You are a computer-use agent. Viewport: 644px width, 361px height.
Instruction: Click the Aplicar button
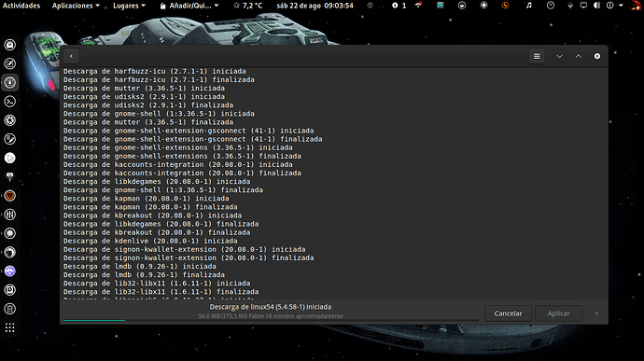(x=558, y=313)
